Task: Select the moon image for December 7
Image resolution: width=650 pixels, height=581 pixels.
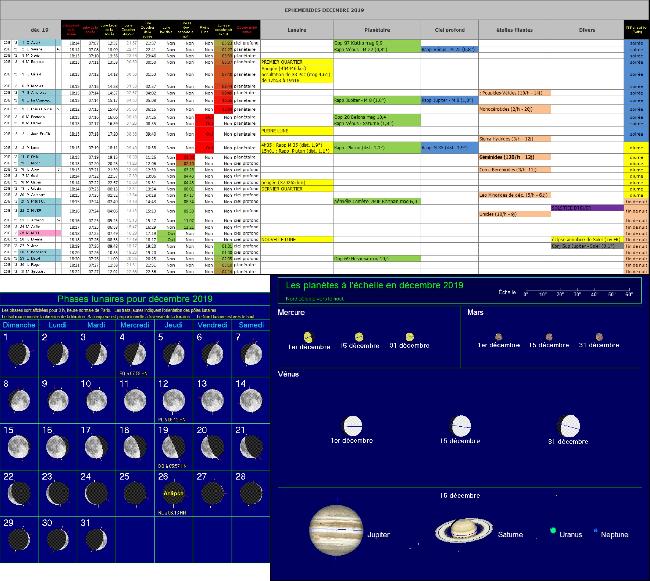Action: 251,355
